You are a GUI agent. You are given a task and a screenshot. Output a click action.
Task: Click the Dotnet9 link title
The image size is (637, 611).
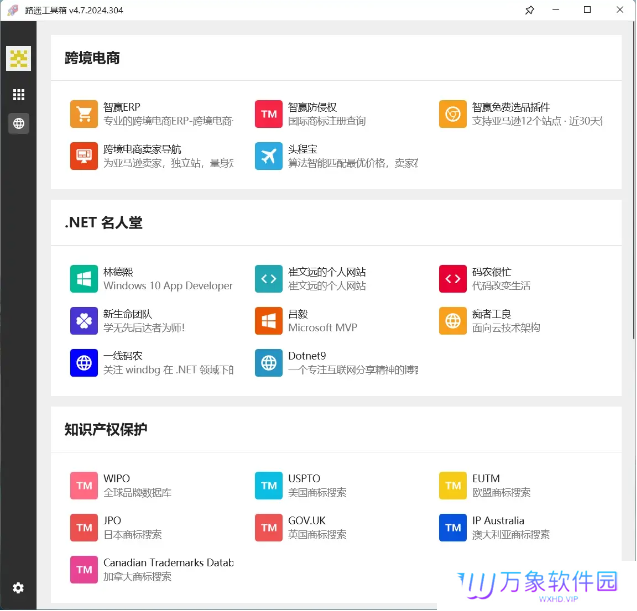click(307, 356)
